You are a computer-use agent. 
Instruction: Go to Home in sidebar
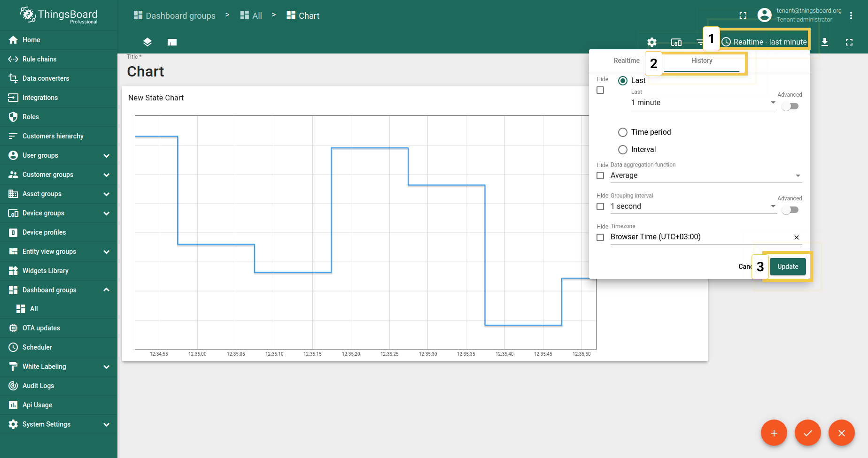click(59, 40)
